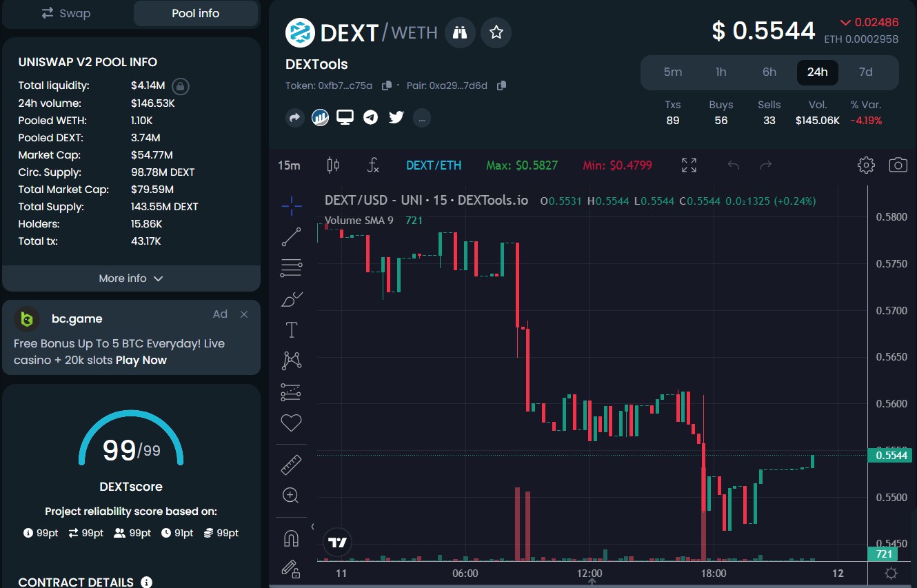
Task: Open the DEXTools Twitter link
Action: [396, 117]
